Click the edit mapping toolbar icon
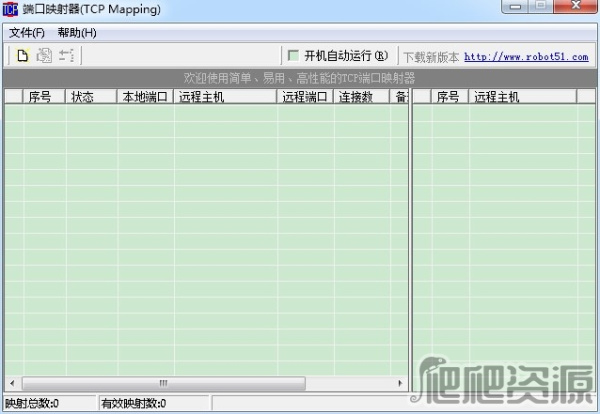The height and width of the screenshot is (414, 600). [44, 55]
